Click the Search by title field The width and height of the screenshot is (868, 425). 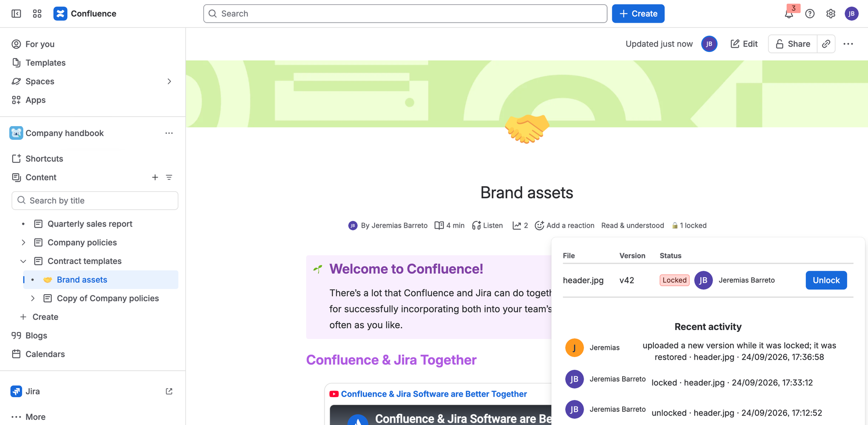click(95, 201)
